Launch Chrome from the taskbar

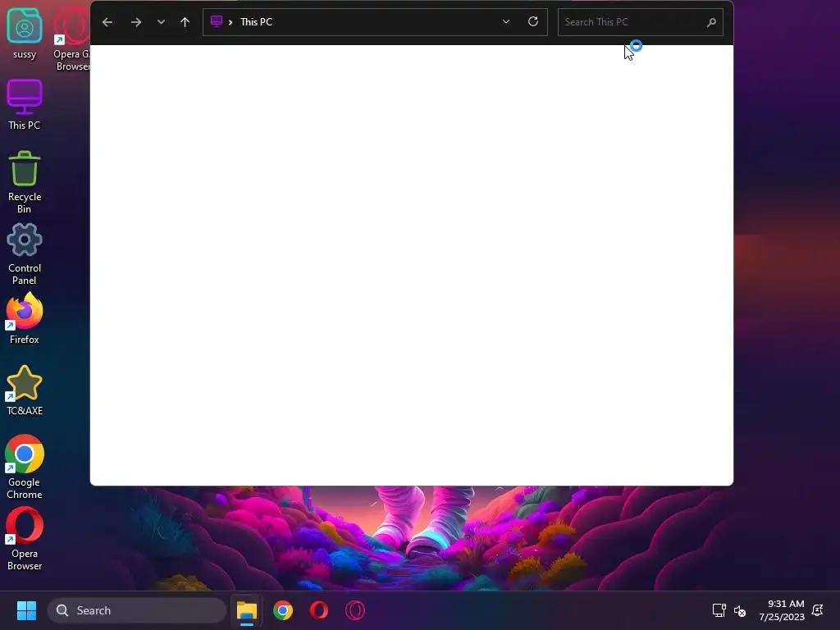coord(283,610)
